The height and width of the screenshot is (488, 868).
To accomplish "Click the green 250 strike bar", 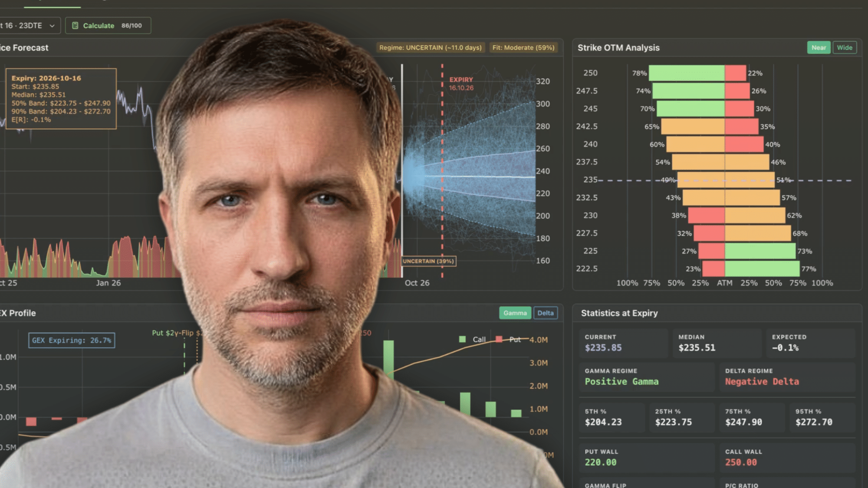I will click(687, 73).
